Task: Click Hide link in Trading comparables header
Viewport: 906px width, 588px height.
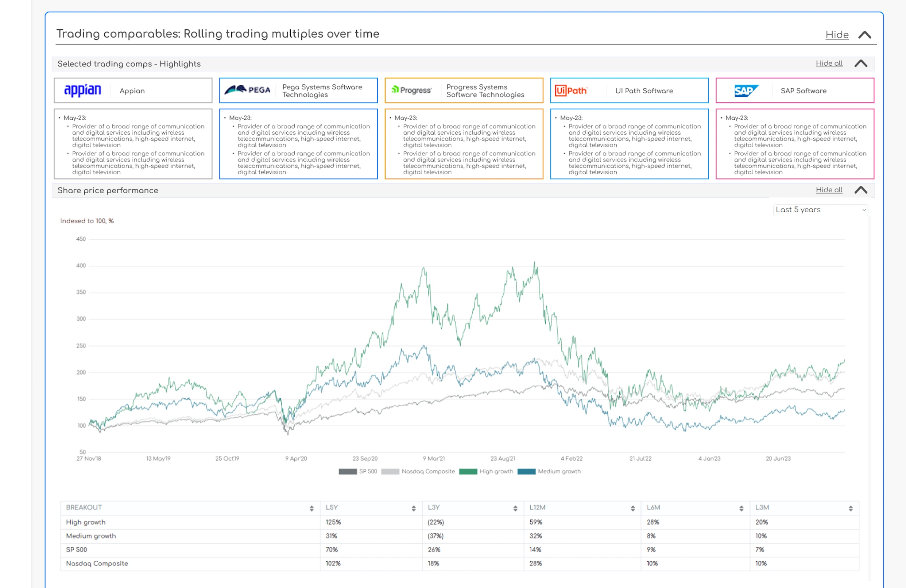Action: (x=837, y=35)
